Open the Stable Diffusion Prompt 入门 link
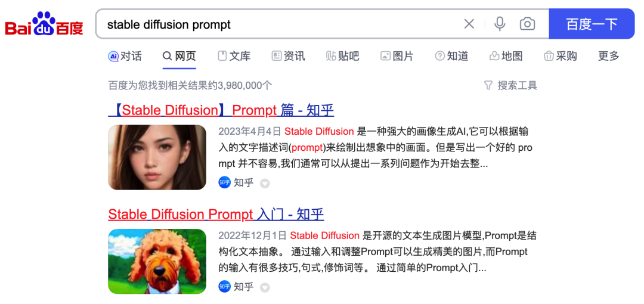This screenshot has width=644, height=304. click(x=216, y=214)
